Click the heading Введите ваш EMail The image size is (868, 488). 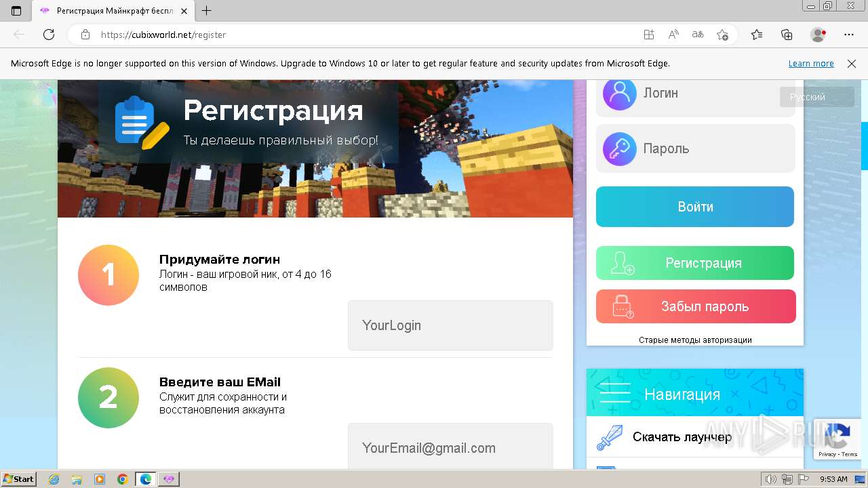[220, 382]
